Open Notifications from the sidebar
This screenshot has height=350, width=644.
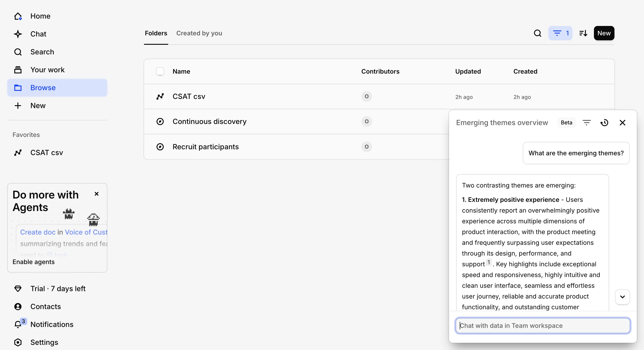pos(52,324)
